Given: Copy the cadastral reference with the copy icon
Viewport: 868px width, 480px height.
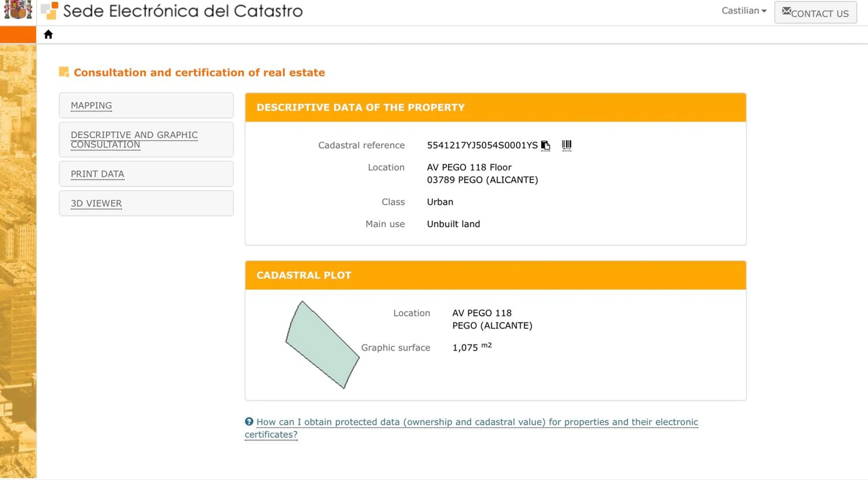Looking at the screenshot, I should [x=545, y=145].
